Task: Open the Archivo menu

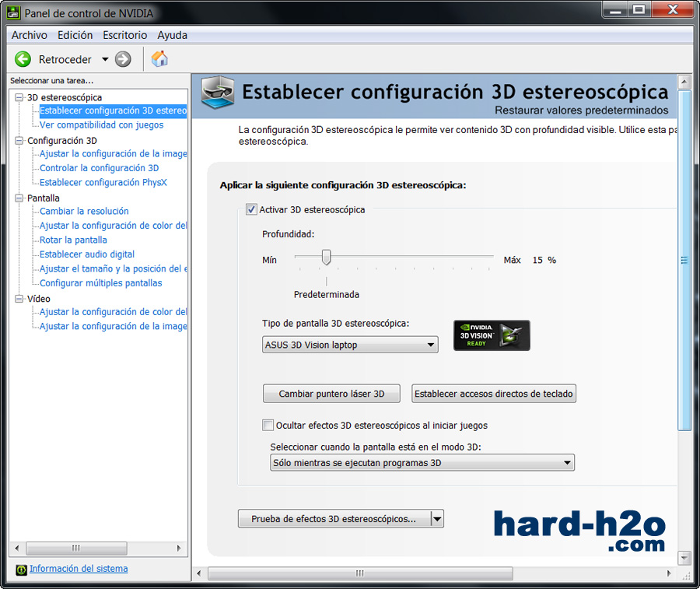Action: pos(29,35)
